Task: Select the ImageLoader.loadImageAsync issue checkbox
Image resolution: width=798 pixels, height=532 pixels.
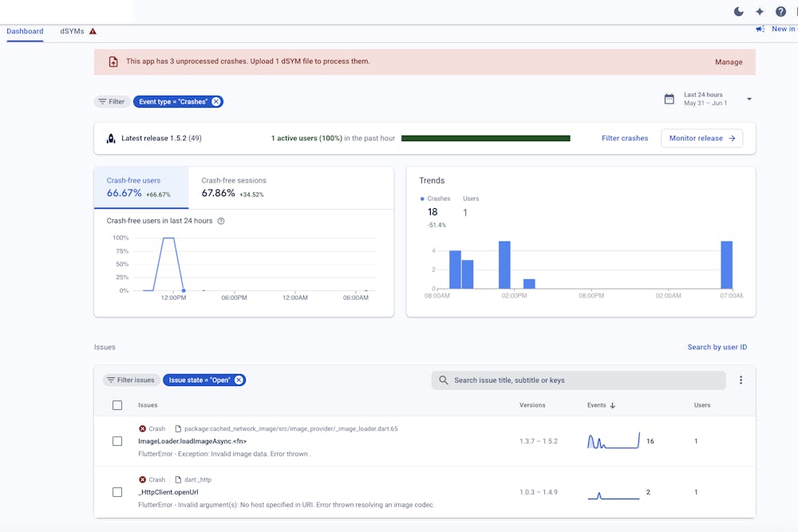Action: tap(117, 441)
